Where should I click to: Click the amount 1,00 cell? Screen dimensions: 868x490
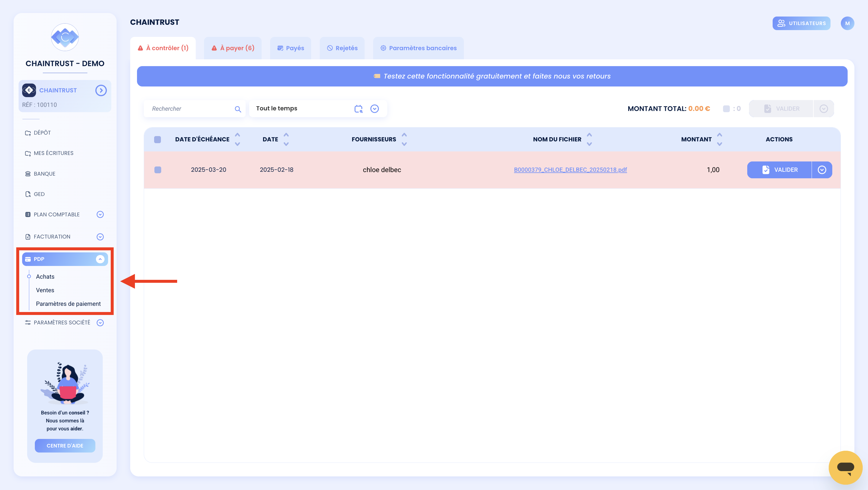(713, 170)
